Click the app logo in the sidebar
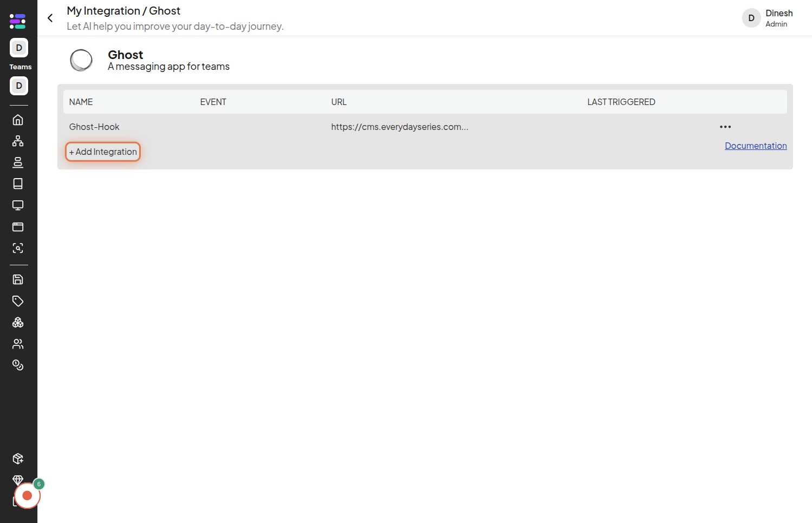 [x=18, y=21]
